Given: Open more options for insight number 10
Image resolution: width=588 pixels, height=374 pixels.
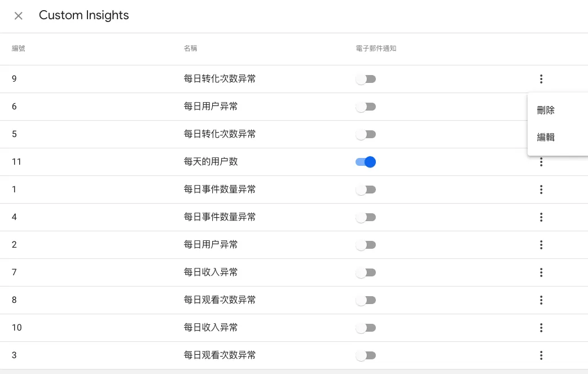Looking at the screenshot, I should [x=541, y=328].
